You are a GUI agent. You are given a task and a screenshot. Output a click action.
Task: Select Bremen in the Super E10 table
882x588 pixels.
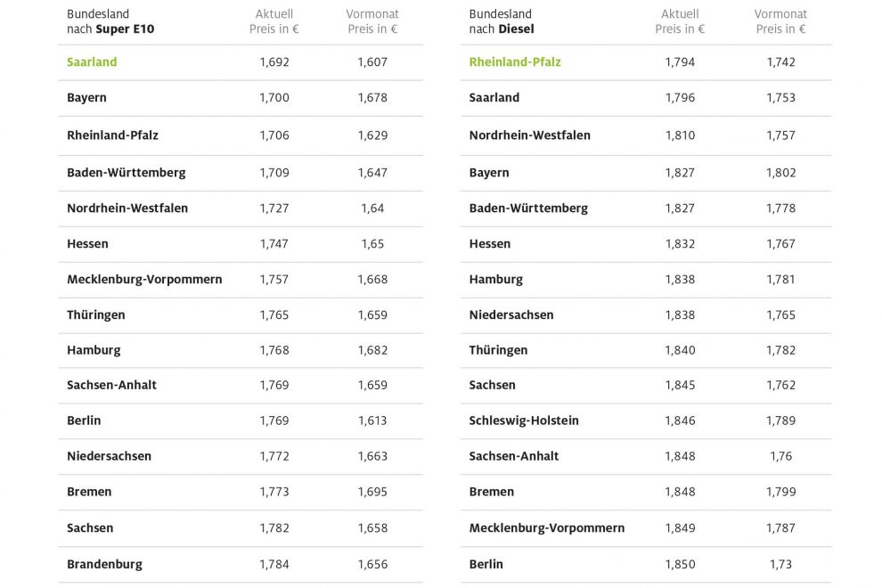(88, 492)
